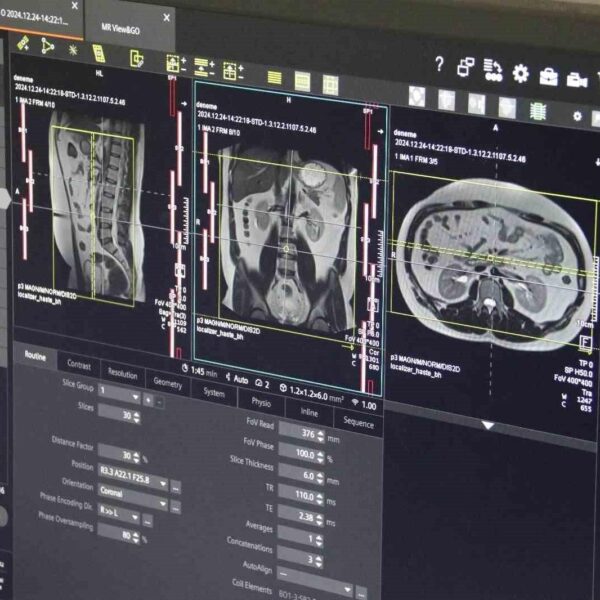This screenshot has width=600, height=600.
Task: Click the stacked lines plus/minus icon
Action: [204, 67]
